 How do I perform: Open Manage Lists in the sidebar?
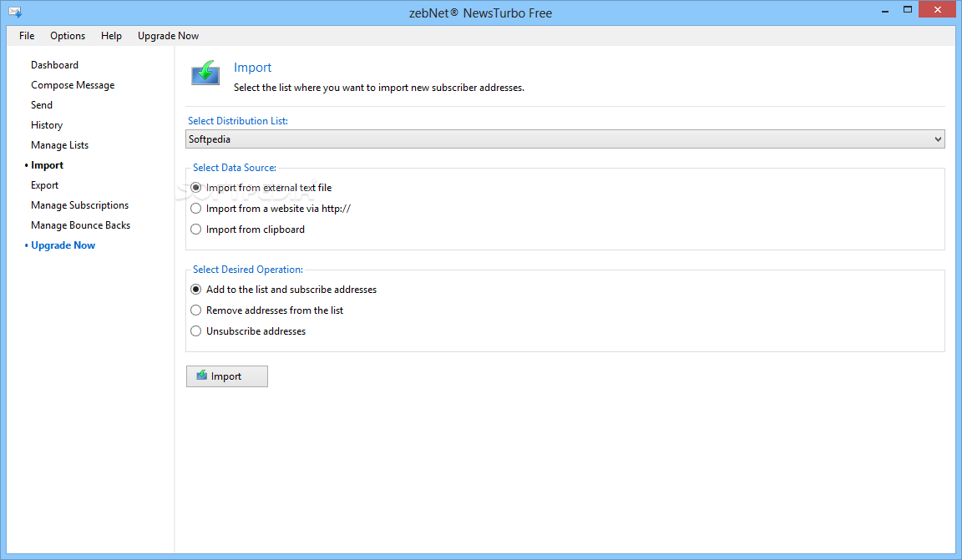pyautogui.click(x=59, y=145)
